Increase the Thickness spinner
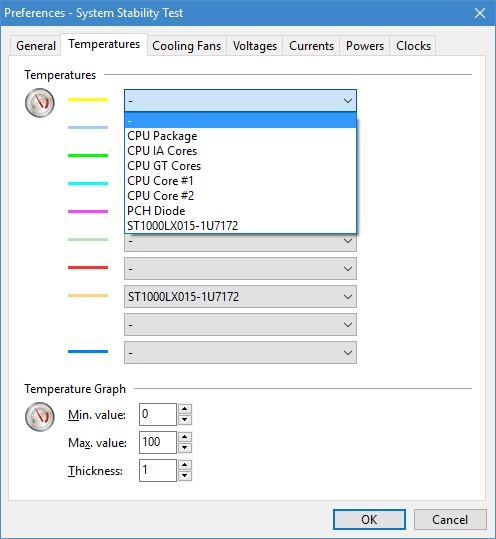This screenshot has height=539, width=496. [185, 465]
